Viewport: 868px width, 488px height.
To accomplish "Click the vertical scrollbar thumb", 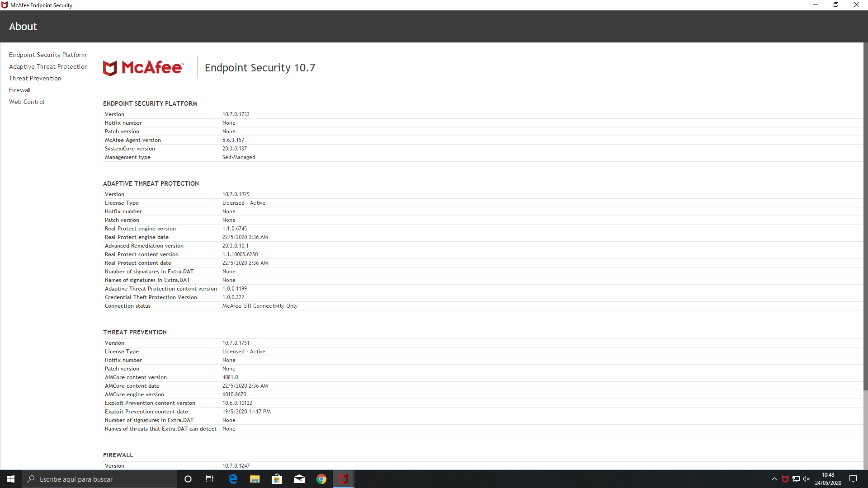I will point(865,217).
